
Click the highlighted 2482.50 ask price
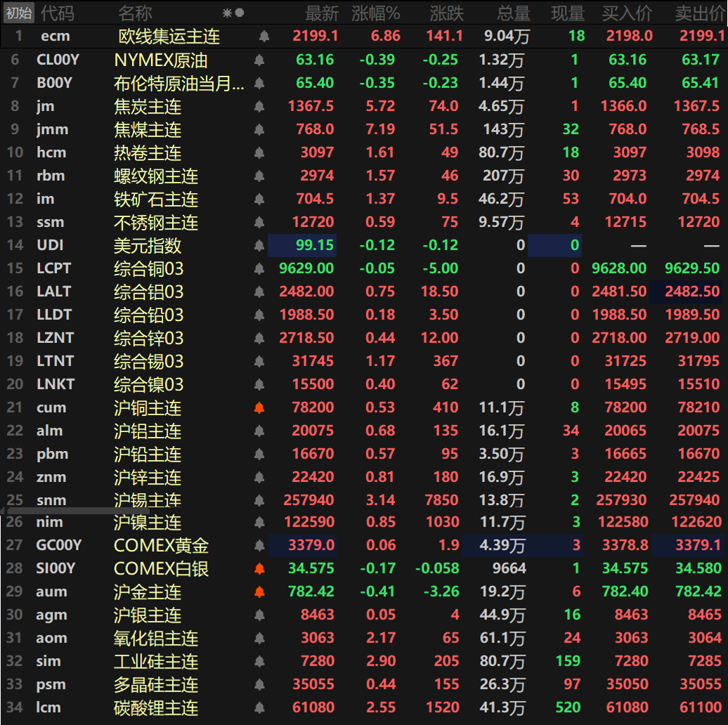[x=687, y=292]
